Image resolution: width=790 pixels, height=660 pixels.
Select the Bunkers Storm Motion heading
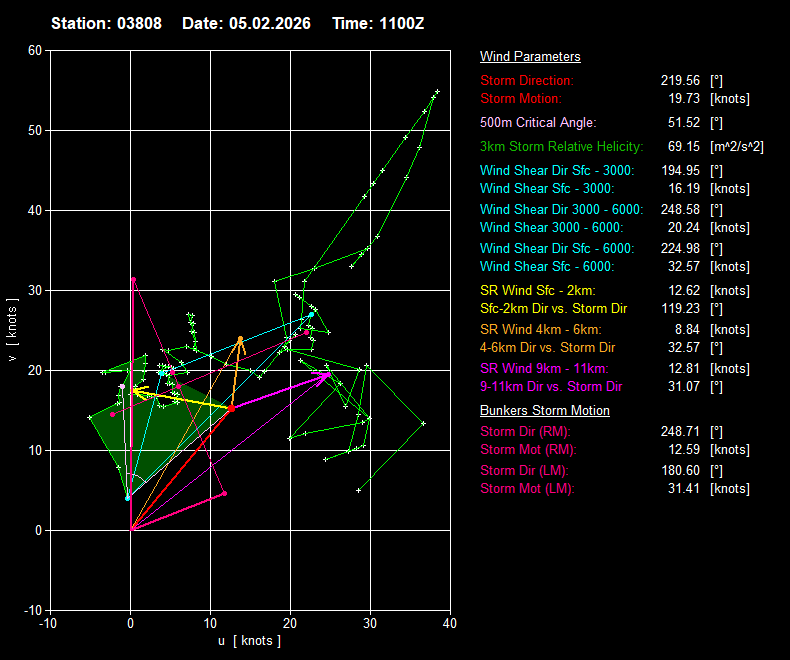pyautogui.click(x=545, y=411)
